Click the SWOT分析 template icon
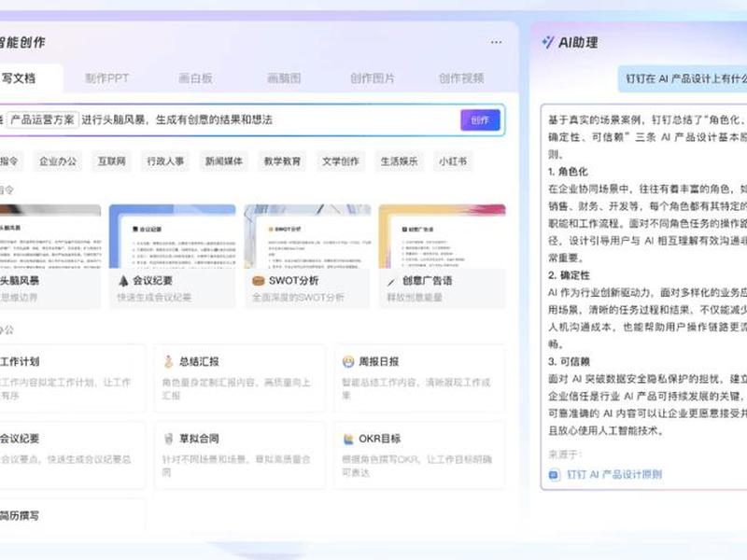The height and width of the screenshot is (560, 747). pyautogui.click(x=259, y=281)
